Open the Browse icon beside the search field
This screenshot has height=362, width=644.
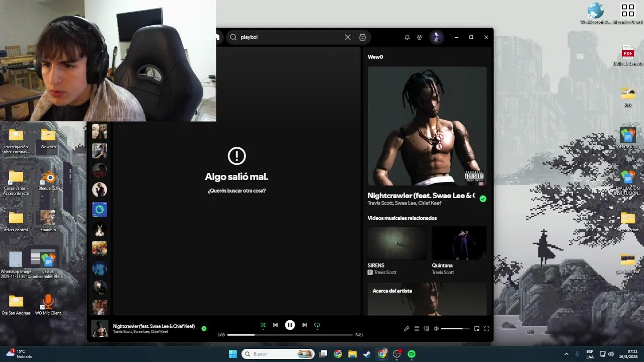tap(362, 37)
